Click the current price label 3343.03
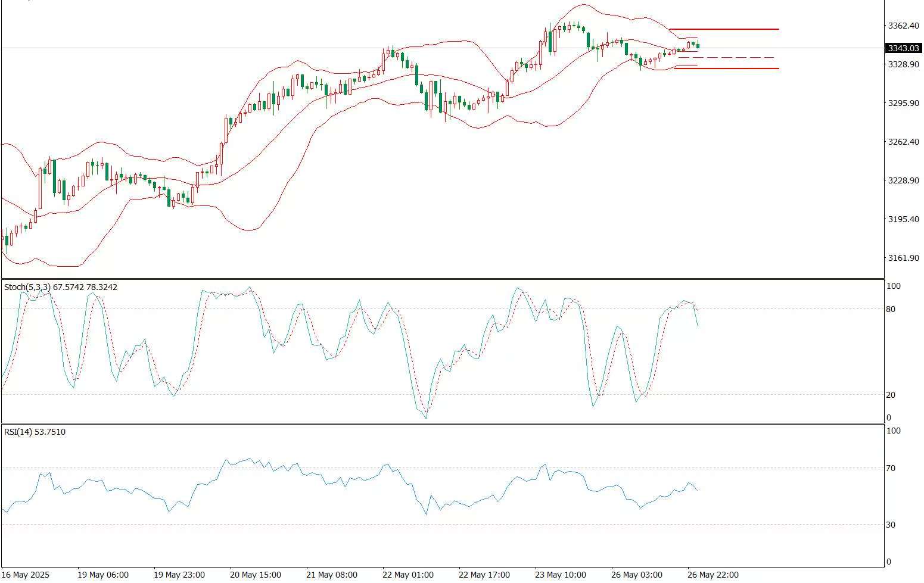 pos(903,48)
